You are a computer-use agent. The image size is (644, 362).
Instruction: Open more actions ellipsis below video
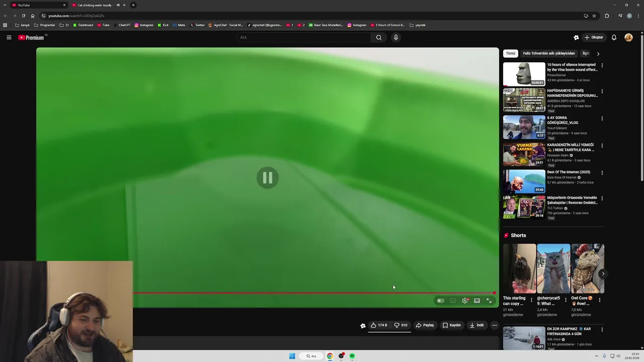495,325
